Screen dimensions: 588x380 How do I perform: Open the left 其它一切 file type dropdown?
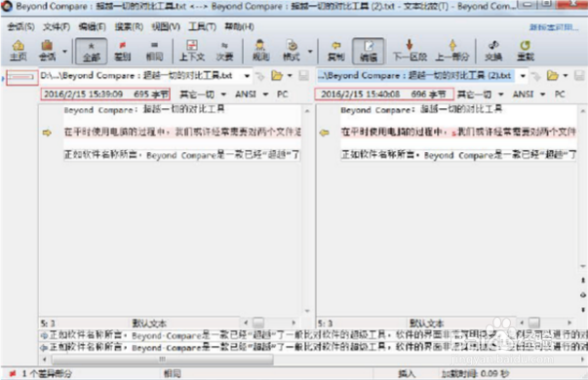[x=203, y=95]
